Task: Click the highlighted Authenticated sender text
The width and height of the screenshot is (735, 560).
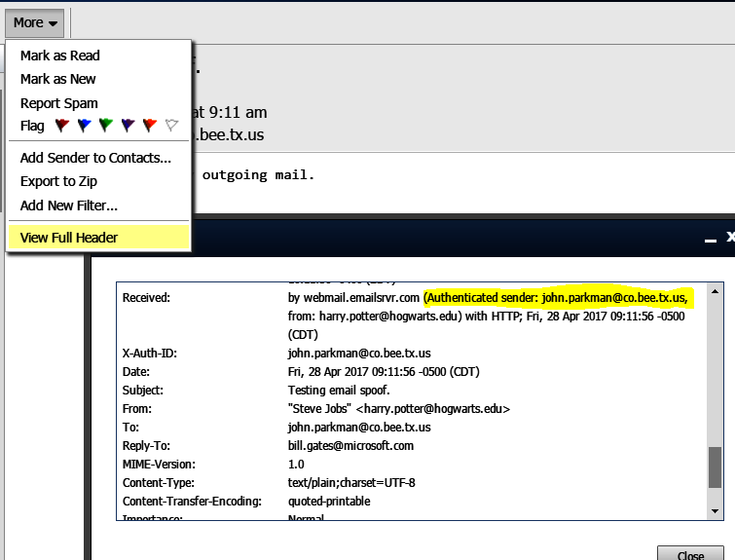Action: point(557,297)
